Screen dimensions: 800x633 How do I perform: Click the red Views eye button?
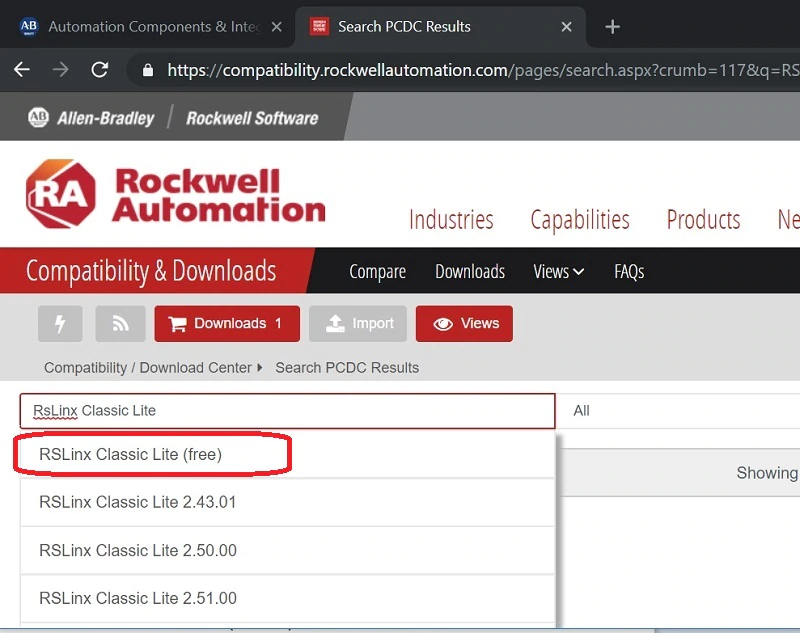(464, 323)
